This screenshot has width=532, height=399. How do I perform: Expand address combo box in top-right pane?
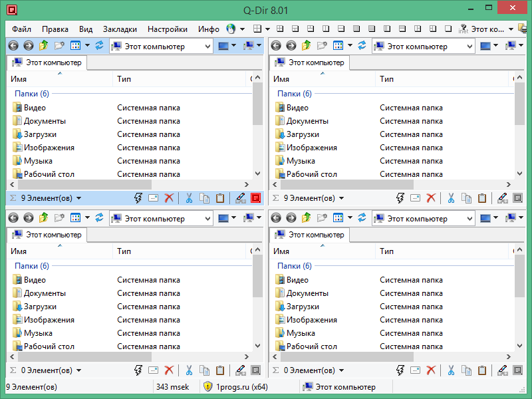[469, 46]
